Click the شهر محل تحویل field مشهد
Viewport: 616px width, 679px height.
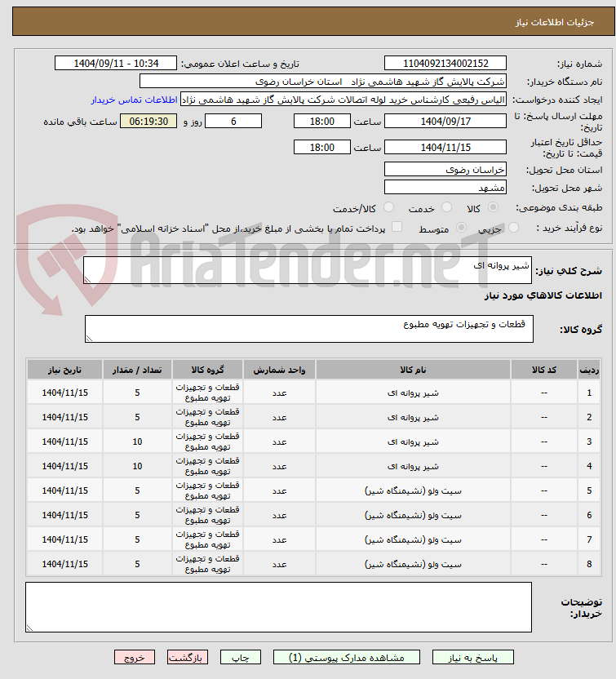[445, 187]
